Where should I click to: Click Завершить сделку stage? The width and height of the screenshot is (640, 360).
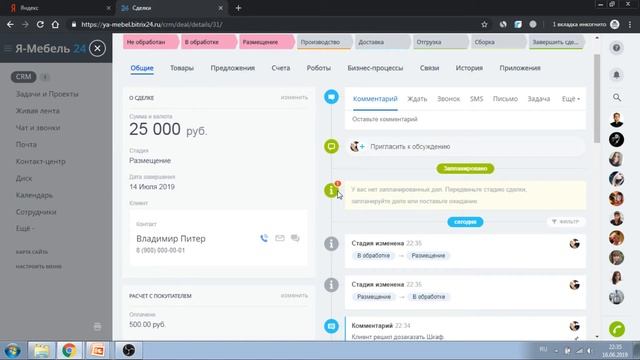556,42
